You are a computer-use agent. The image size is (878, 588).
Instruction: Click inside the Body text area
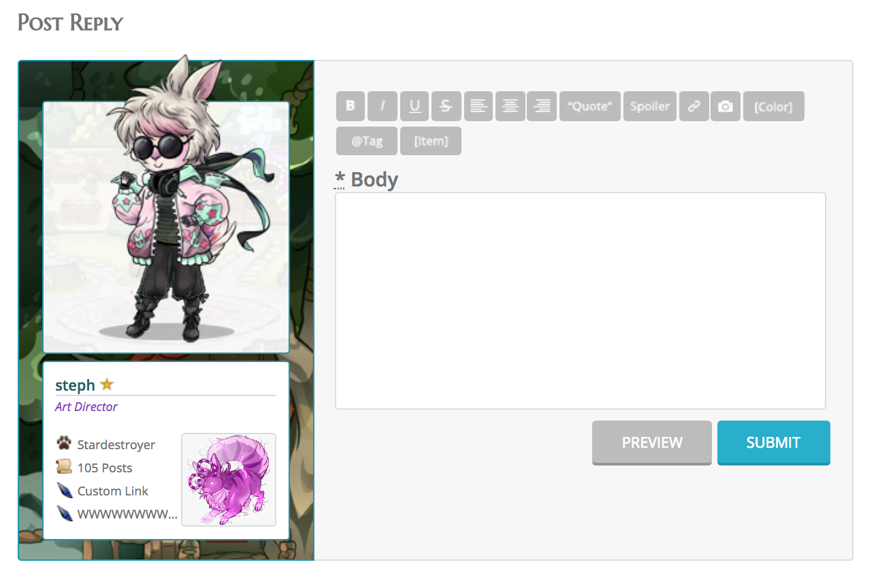pyautogui.click(x=581, y=301)
